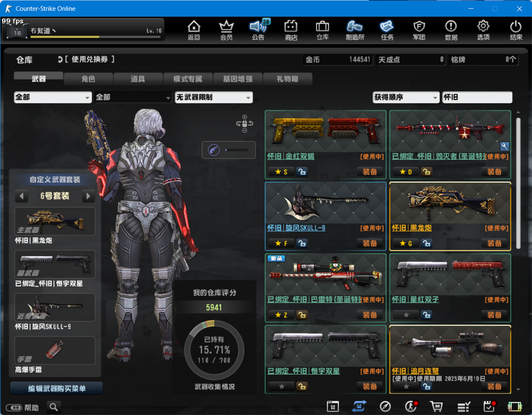Click the rainbow film strip icon
Viewport: 532px width, 415px height.
coord(515,406)
